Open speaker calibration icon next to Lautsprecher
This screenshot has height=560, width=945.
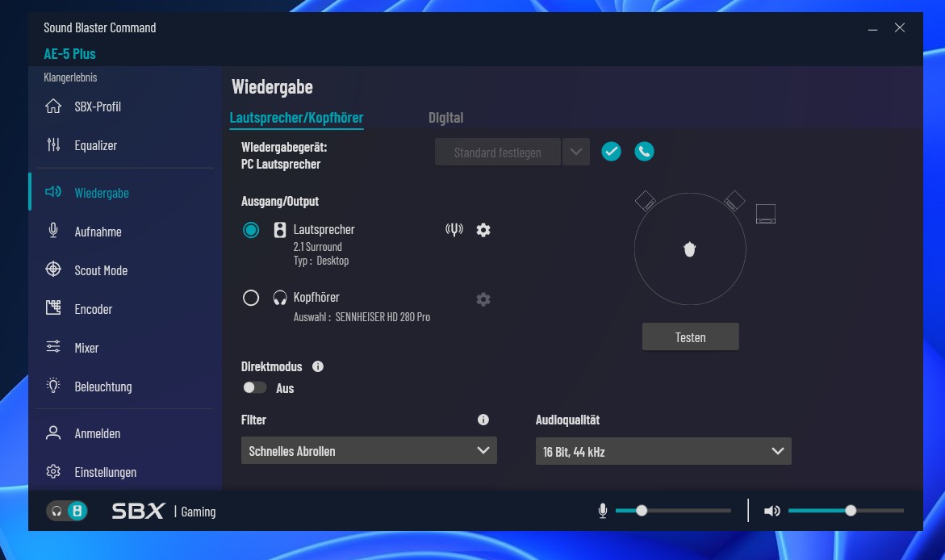pos(454,229)
